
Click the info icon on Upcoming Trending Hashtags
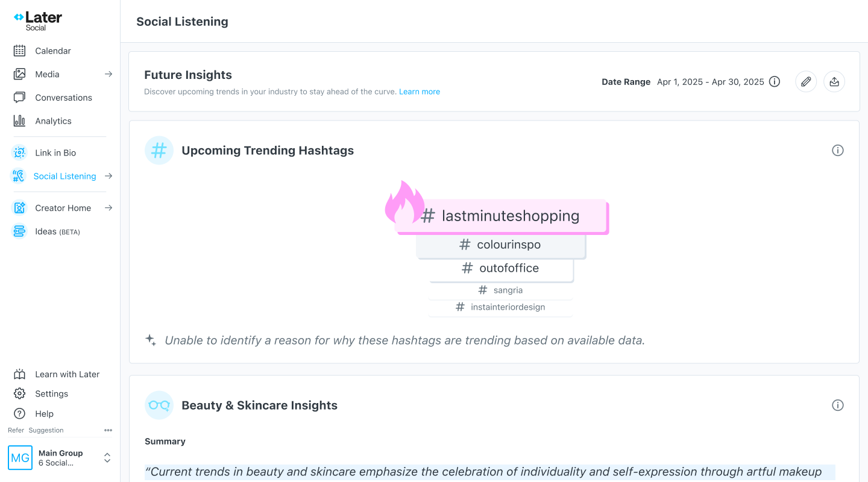[838, 150]
